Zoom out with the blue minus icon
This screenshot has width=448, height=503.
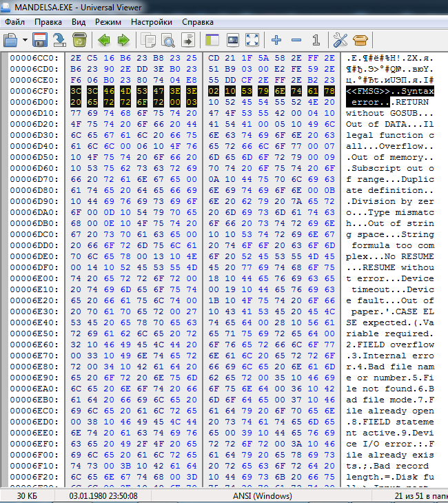tap(296, 40)
